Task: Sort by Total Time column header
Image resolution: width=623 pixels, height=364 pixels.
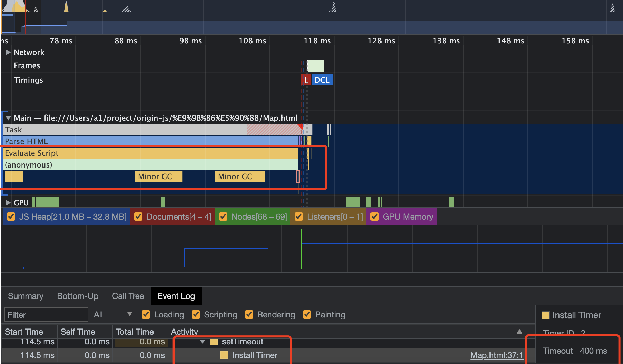Action: (x=140, y=332)
